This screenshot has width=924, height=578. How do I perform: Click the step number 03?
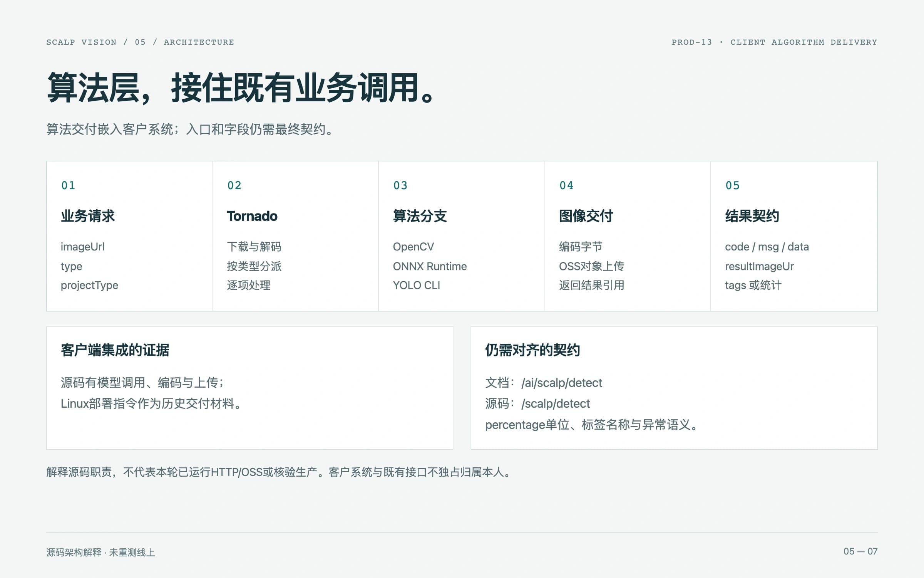tap(400, 185)
